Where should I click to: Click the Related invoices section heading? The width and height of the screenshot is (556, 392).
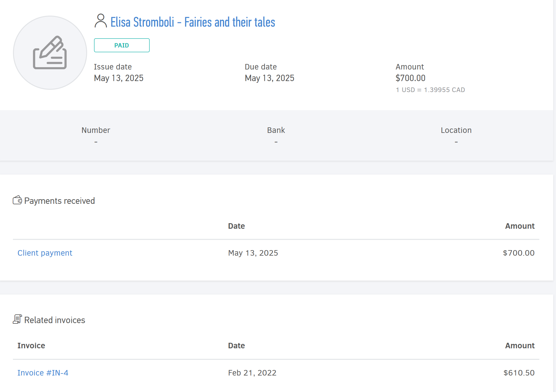coord(55,320)
